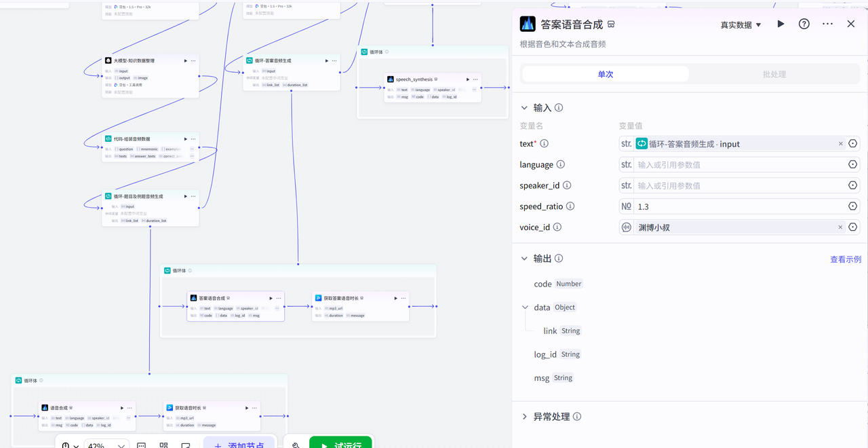Open more menu on speech_synthesis node

coord(475,79)
